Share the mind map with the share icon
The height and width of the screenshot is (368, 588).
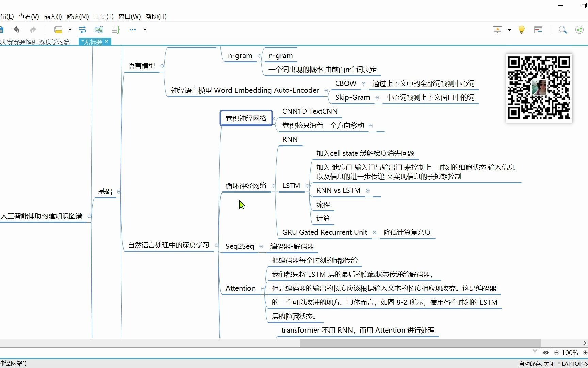(579, 30)
